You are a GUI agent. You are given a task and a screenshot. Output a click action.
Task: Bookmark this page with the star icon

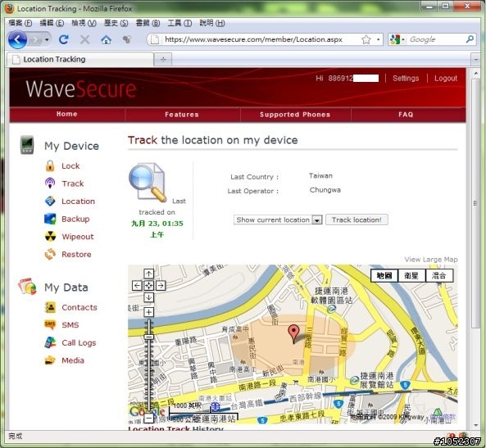coord(366,39)
